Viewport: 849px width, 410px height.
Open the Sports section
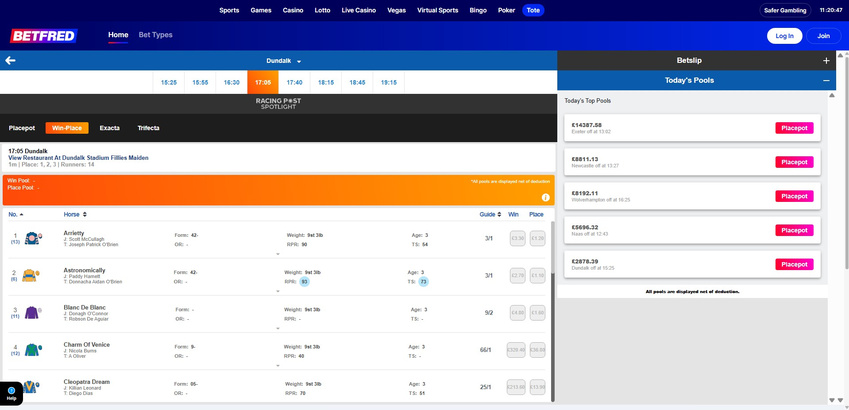point(229,10)
